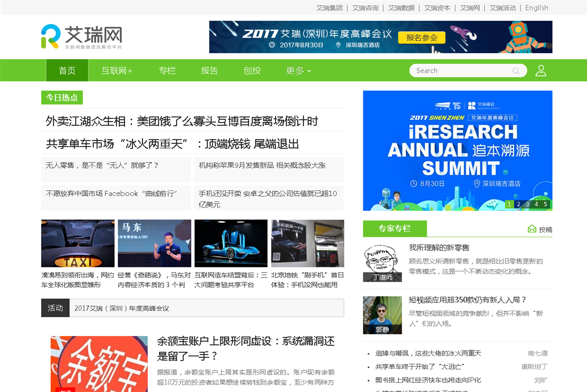Open article 不愿放弃中国市场 Facebook
Image resolution: width=587 pixels, height=392 pixels.
111,193
